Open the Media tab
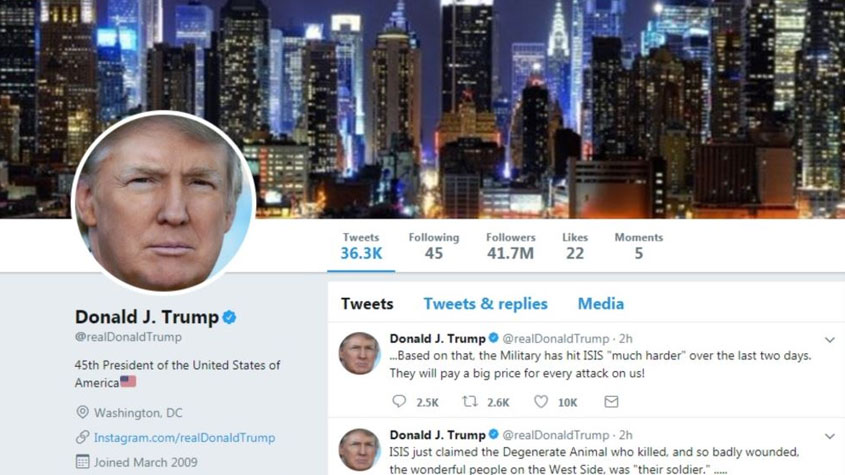845x475 pixels. (x=601, y=304)
